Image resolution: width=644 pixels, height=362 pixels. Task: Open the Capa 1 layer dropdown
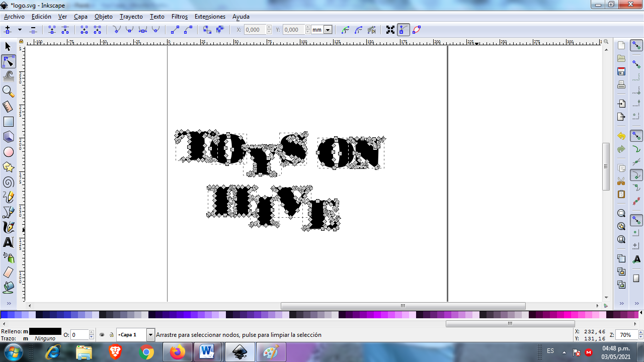(150, 335)
